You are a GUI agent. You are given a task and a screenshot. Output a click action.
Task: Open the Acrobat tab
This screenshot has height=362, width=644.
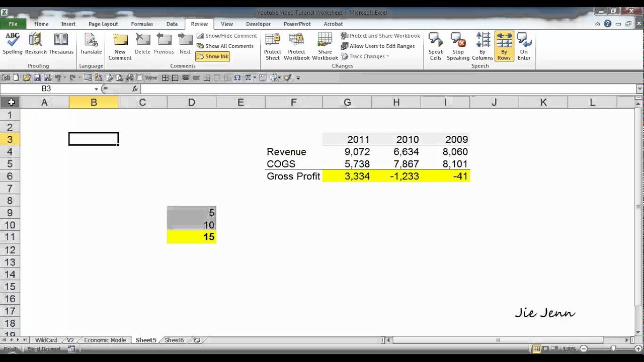click(x=333, y=24)
